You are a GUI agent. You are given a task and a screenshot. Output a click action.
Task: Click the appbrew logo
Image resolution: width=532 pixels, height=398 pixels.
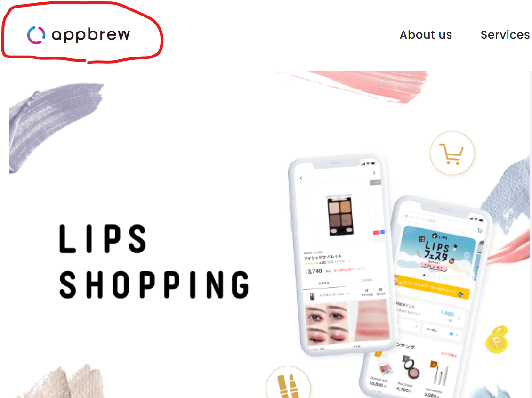(x=79, y=34)
